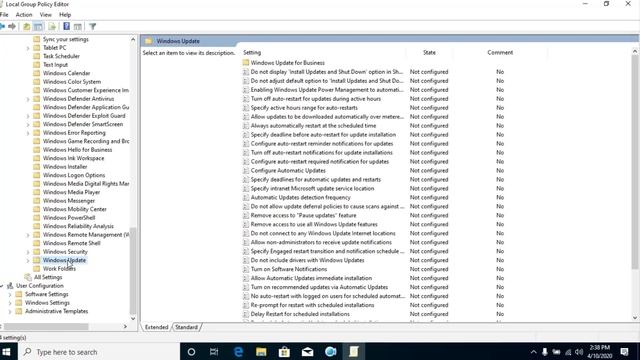640x360 pixels.
Task: Click the tree pane scroll down arrow
Action: 133,319
